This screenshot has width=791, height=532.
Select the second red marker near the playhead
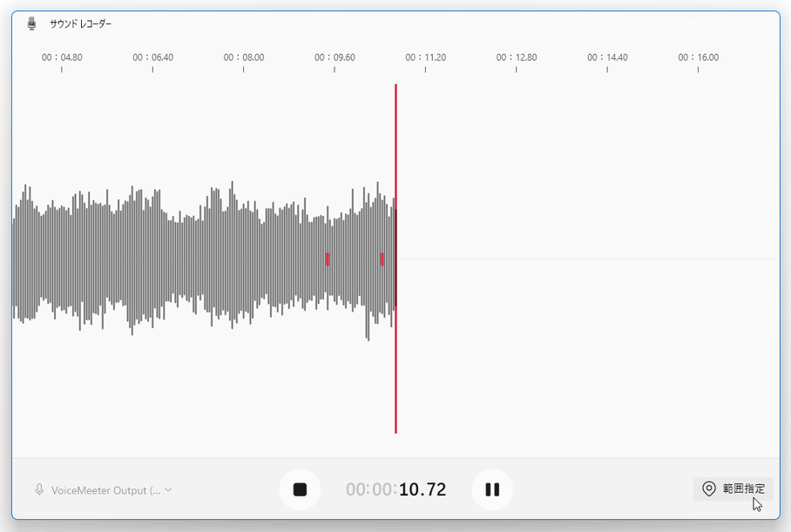point(382,259)
